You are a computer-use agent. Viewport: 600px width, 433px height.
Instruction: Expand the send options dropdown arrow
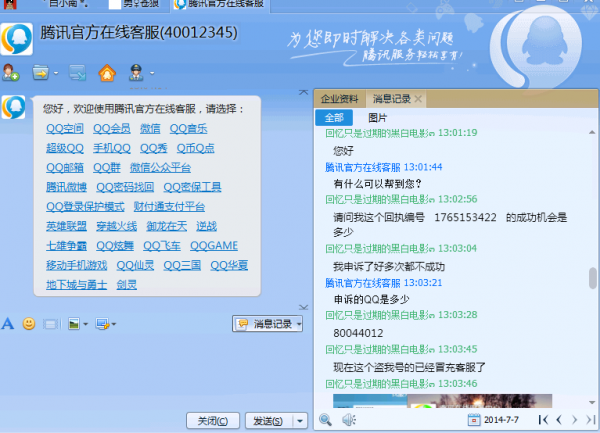(300, 421)
